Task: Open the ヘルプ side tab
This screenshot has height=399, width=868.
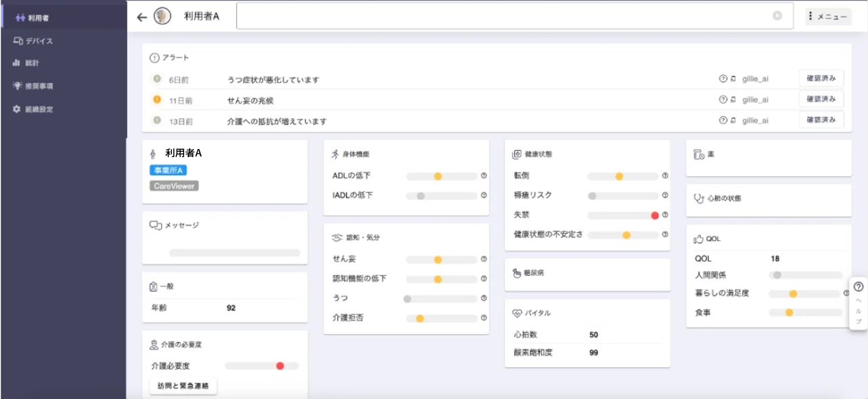Action: click(858, 303)
